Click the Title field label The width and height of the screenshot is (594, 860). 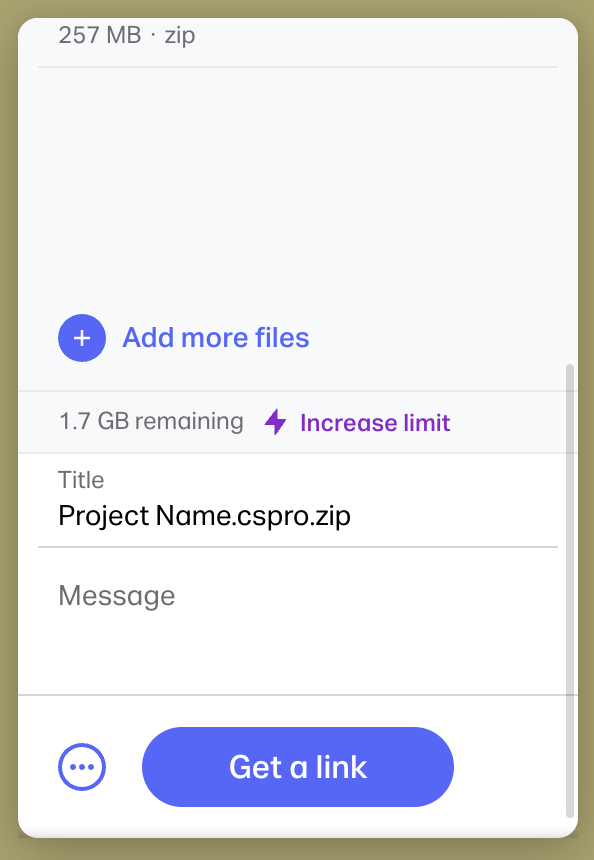point(81,480)
